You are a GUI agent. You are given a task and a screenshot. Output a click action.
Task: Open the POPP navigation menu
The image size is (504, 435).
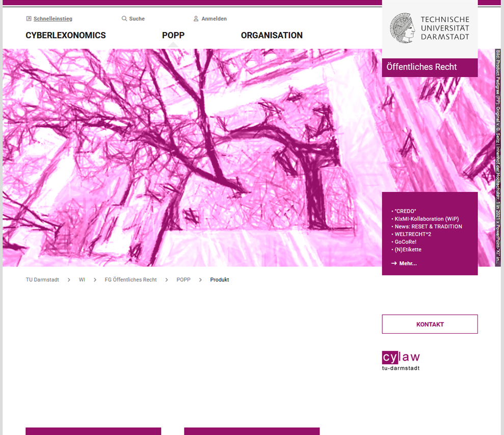pyautogui.click(x=173, y=36)
